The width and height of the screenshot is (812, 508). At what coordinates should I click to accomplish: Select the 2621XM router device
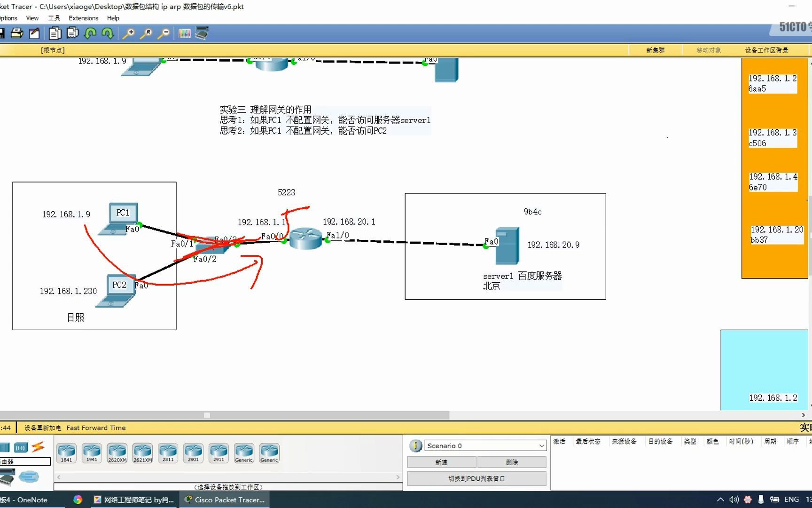(142, 453)
